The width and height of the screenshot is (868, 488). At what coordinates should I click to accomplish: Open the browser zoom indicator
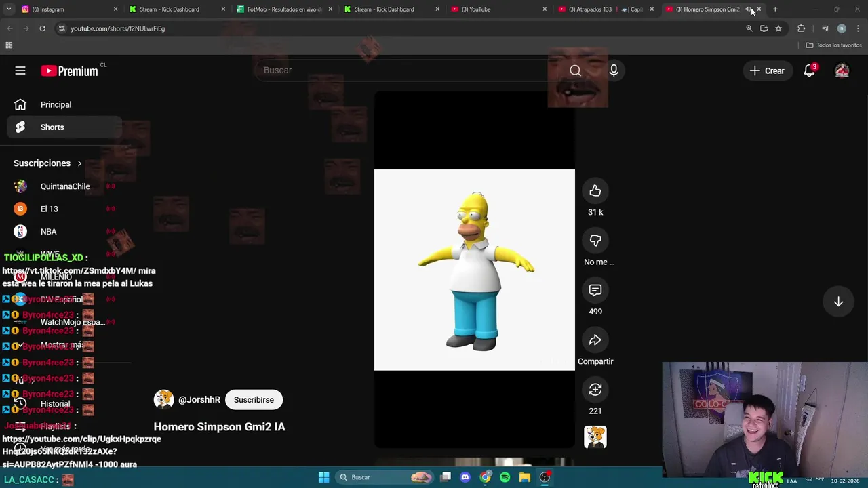(x=749, y=28)
